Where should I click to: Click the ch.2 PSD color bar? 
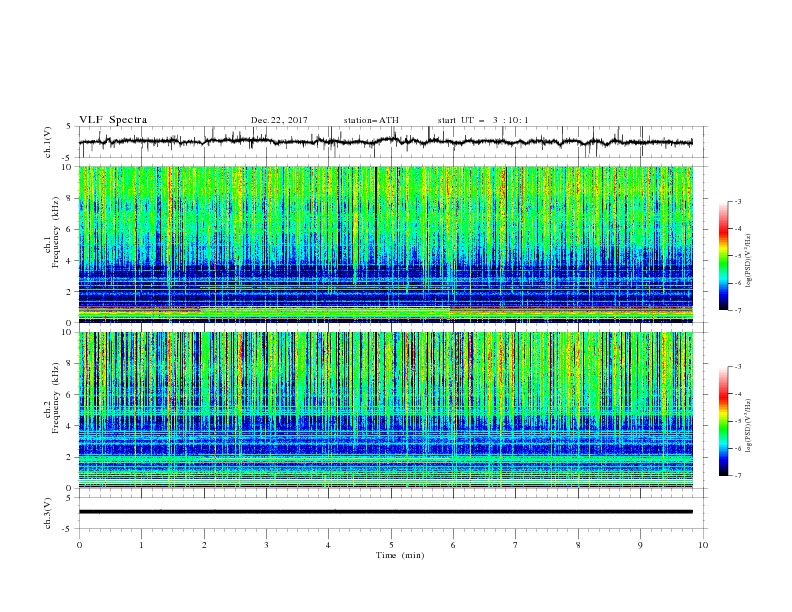pyautogui.click(x=723, y=421)
